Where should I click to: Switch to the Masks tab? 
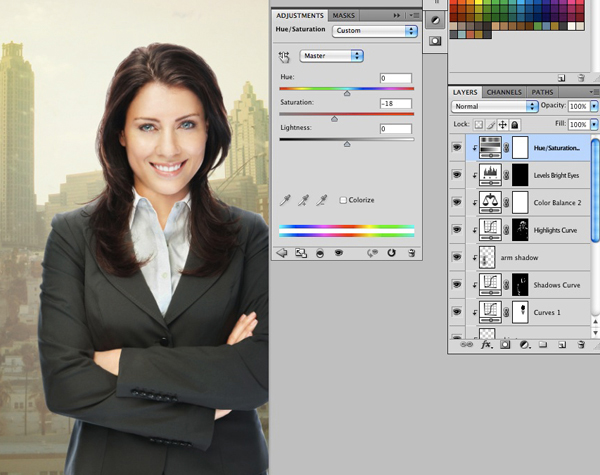coord(343,16)
